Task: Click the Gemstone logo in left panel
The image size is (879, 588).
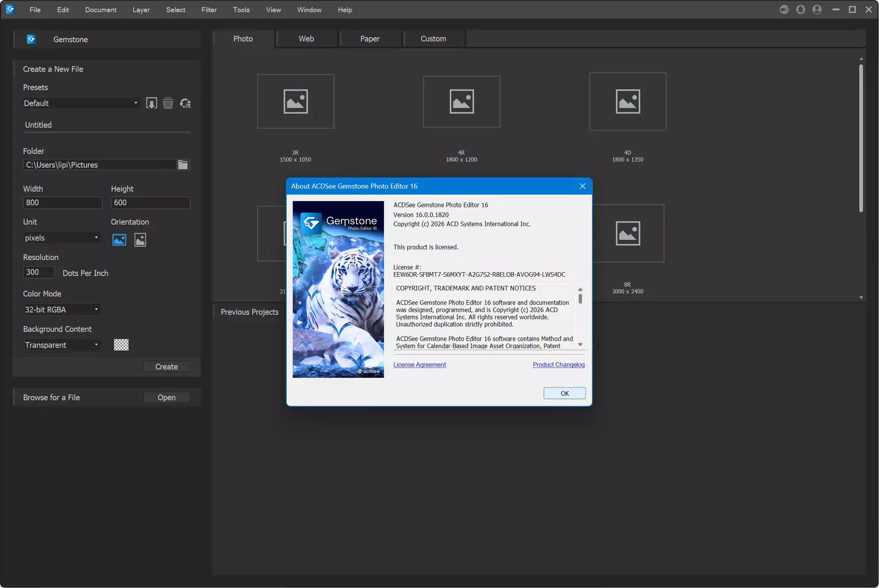Action: (x=32, y=39)
